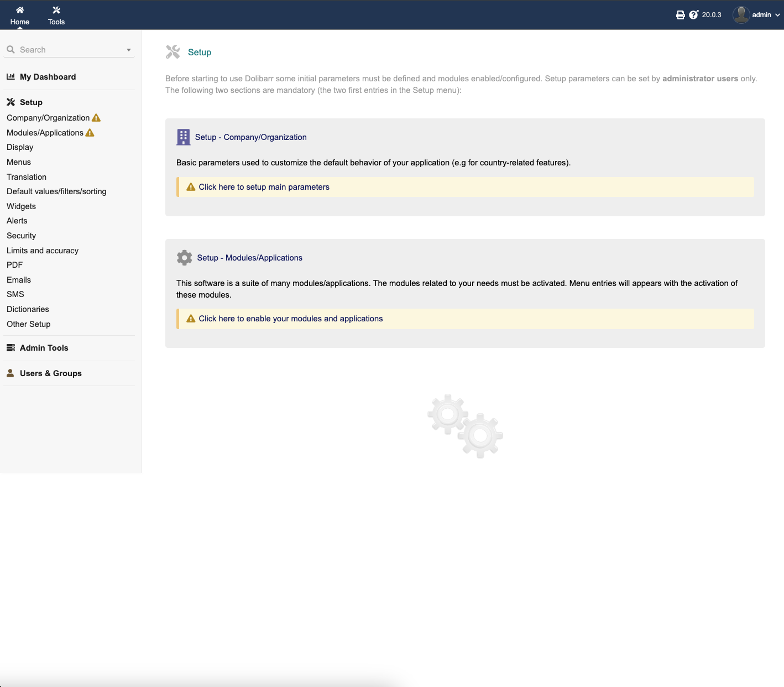The width and height of the screenshot is (784, 687).
Task: Click here to enable your modules and applications
Action: pos(290,319)
